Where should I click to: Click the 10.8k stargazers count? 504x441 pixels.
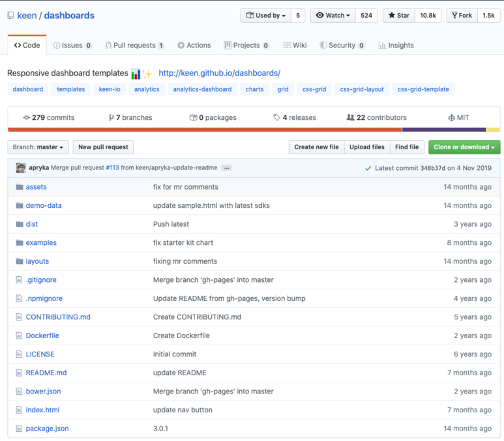point(428,16)
